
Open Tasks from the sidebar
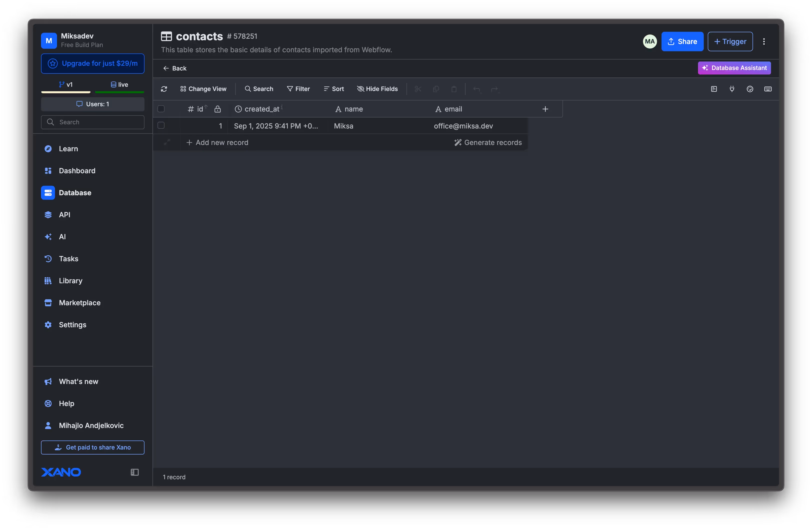[68, 258]
